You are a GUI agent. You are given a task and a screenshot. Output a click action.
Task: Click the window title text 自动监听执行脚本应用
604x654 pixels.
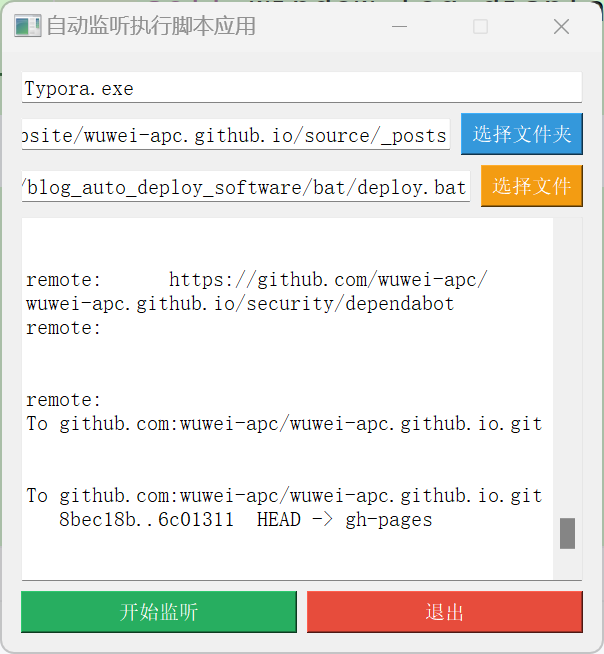coord(151,27)
